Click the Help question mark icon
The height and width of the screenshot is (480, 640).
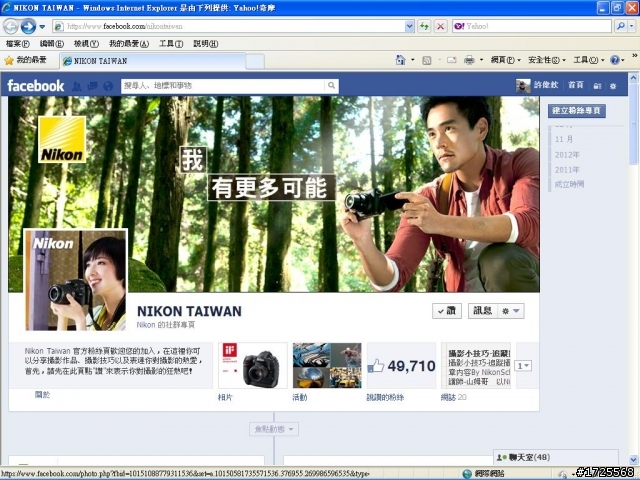point(615,60)
